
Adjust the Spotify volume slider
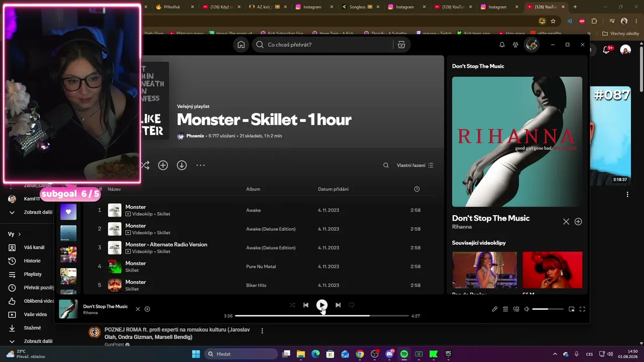click(x=548, y=309)
